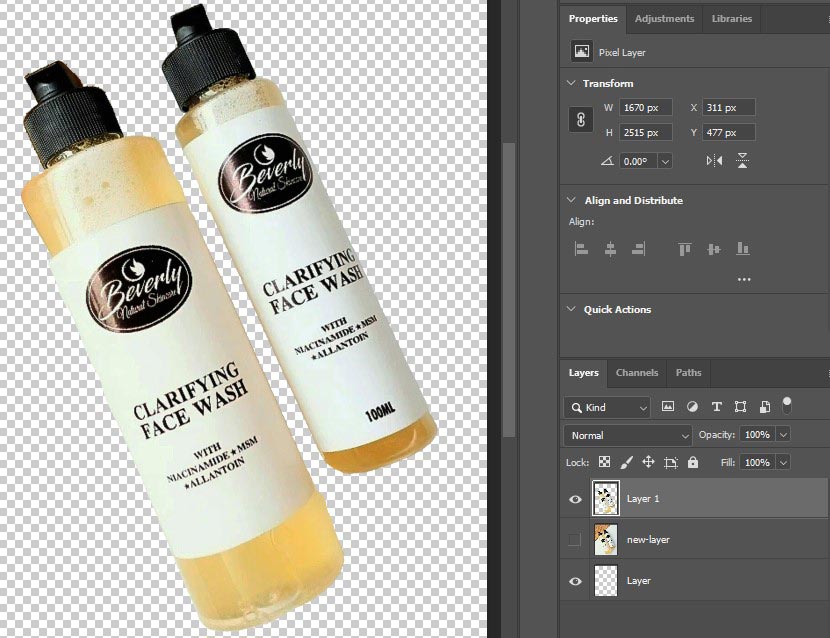Click the Fill label
The image size is (830, 638).
click(x=728, y=462)
